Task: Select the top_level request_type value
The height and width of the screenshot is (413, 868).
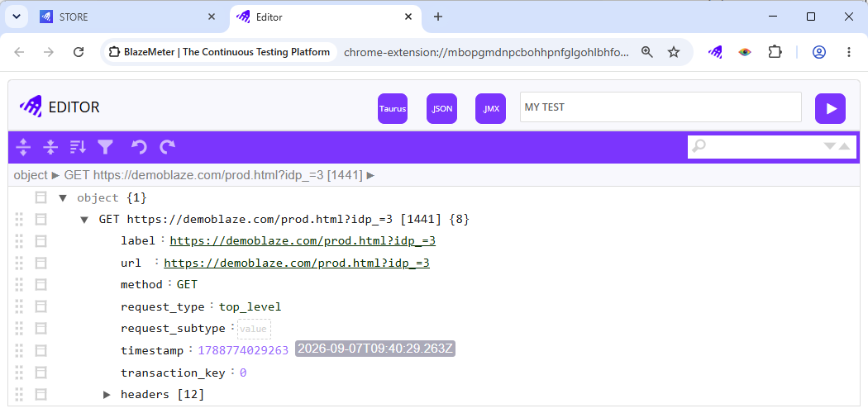Action: tap(250, 306)
